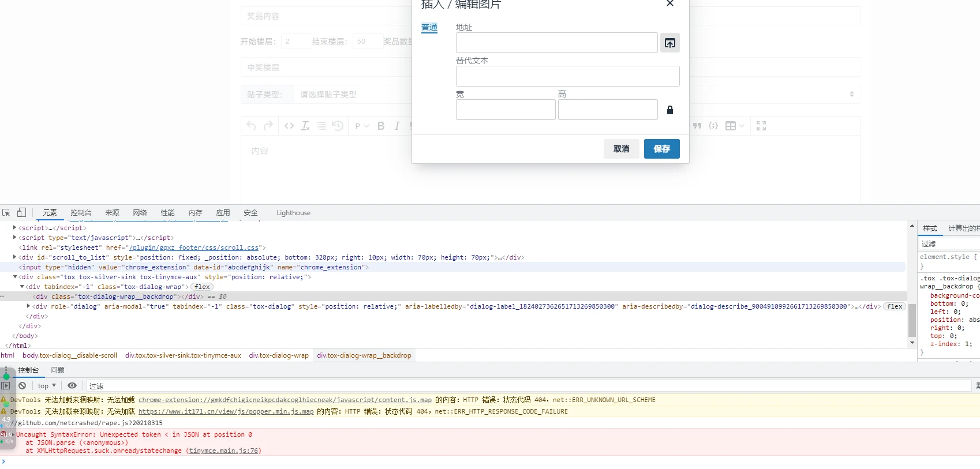Show the console sidebar panel icon
This screenshot has height=469, width=980.
(6, 386)
